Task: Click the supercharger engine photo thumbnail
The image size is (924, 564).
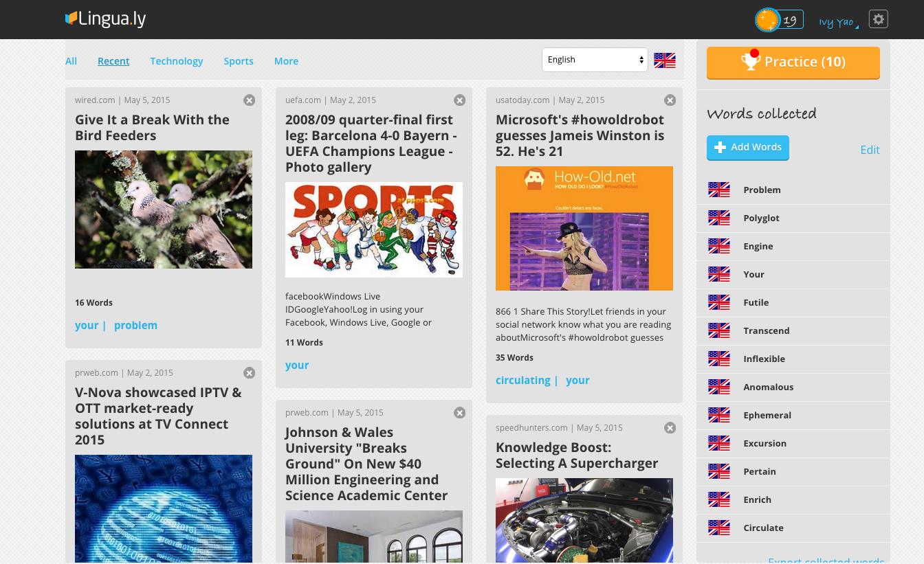Action: [584, 520]
